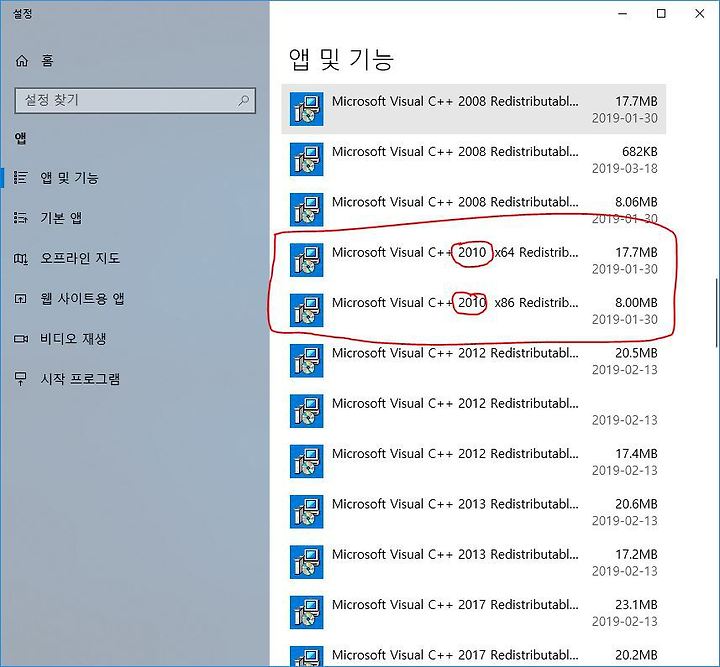Image resolution: width=720 pixels, height=667 pixels.
Task: Close the 설정 window
Action: 699,14
